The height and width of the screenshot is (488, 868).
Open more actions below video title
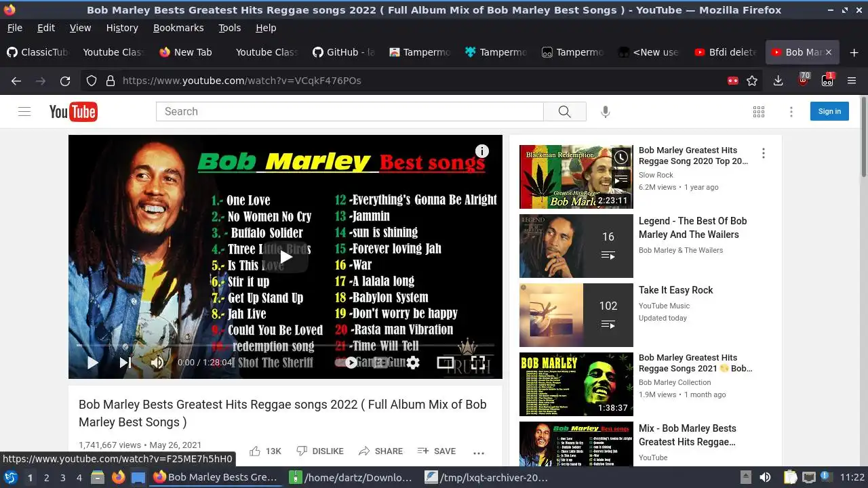coord(479,452)
